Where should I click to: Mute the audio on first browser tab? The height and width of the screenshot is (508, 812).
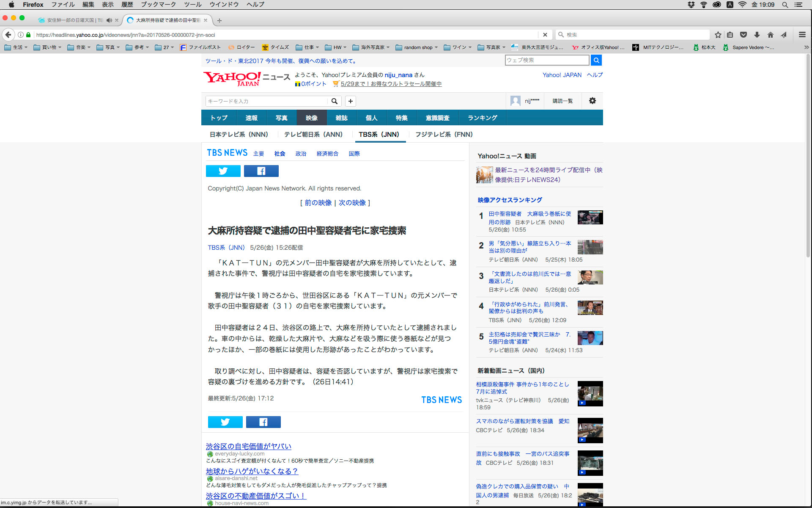[x=109, y=20]
